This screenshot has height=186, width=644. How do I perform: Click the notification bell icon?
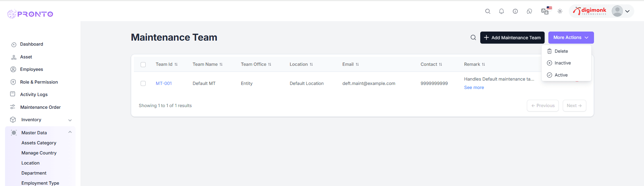[501, 11]
